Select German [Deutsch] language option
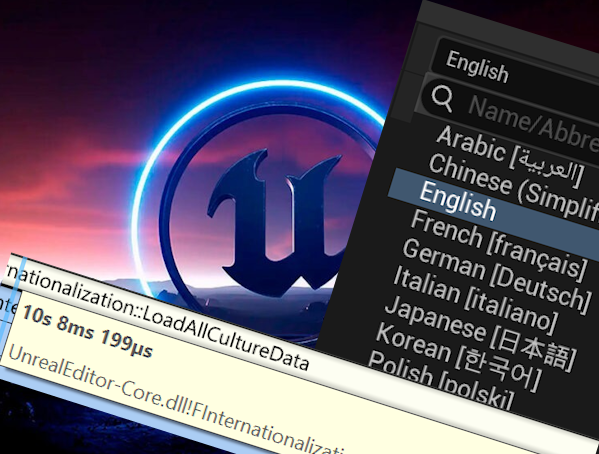 click(497, 276)
